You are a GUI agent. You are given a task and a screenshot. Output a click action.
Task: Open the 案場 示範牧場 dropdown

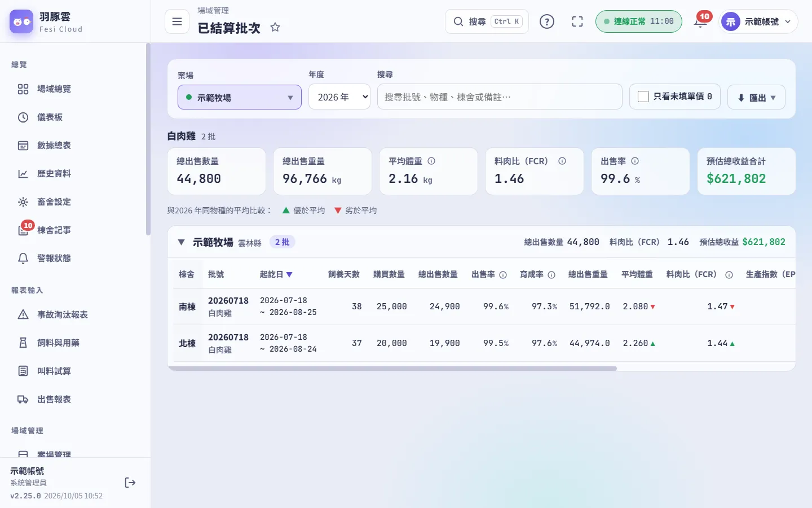(240, 97)
